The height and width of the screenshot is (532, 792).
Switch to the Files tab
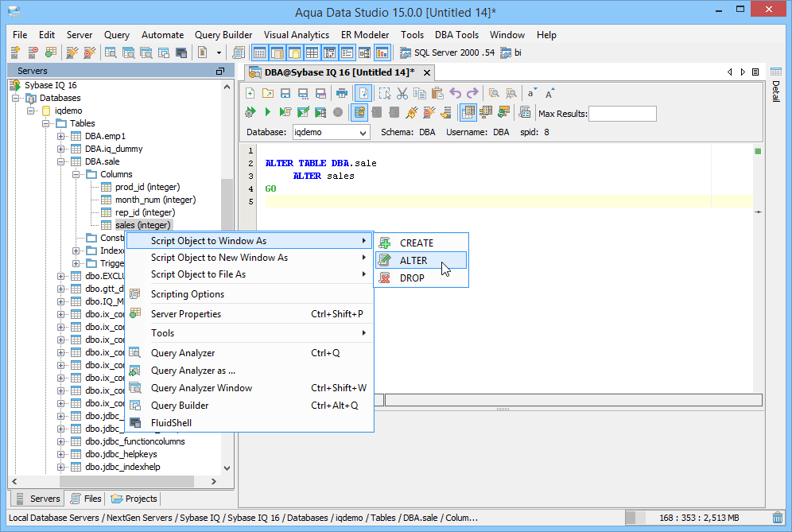point(86,499)
